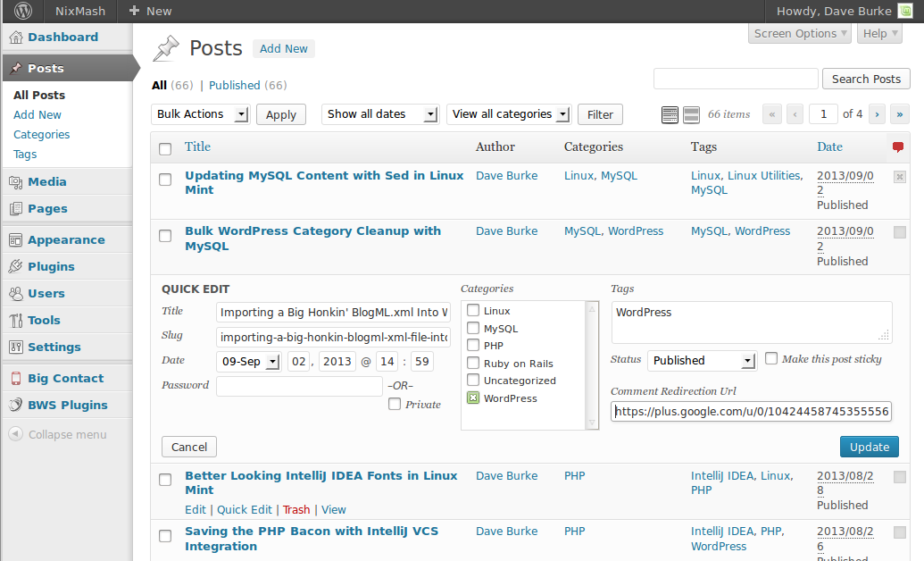
Task: Click the plus icon beside New
Action: 134,11
